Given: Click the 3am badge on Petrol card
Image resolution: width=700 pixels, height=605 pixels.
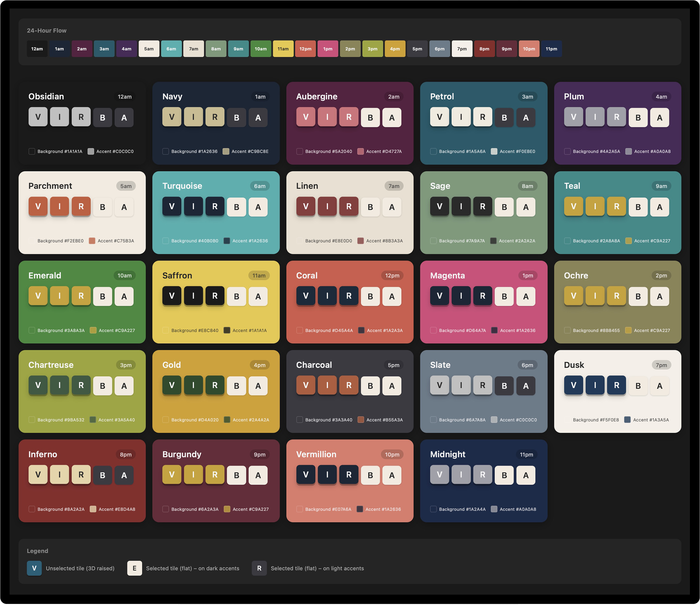Looking at the screenshot, I should coord(527,97).
